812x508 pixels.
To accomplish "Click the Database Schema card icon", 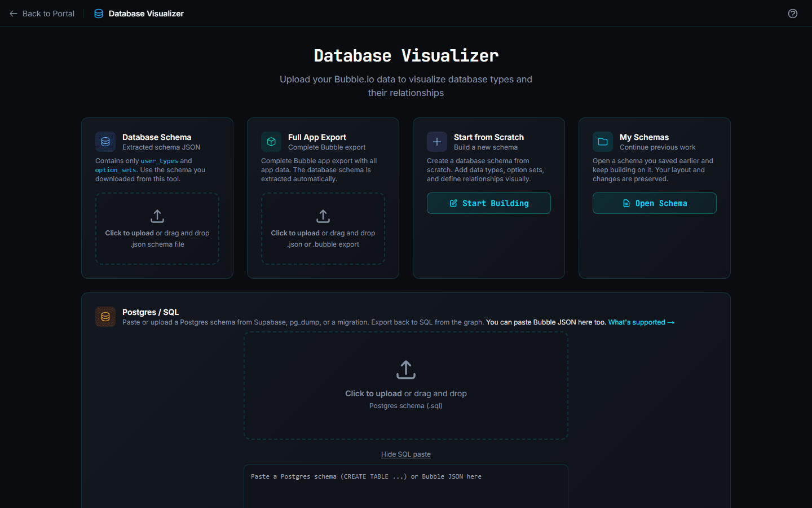I will [x=105, y=142].
